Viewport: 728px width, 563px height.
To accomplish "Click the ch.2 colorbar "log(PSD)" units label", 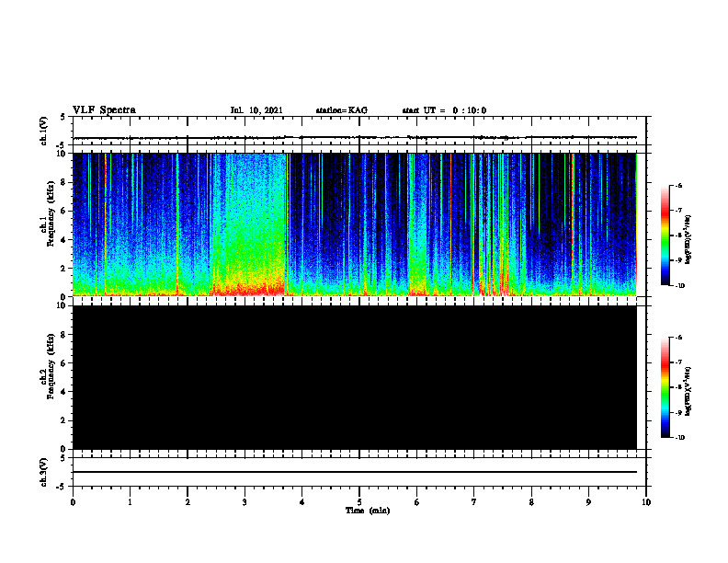I will tap(688, 392).
